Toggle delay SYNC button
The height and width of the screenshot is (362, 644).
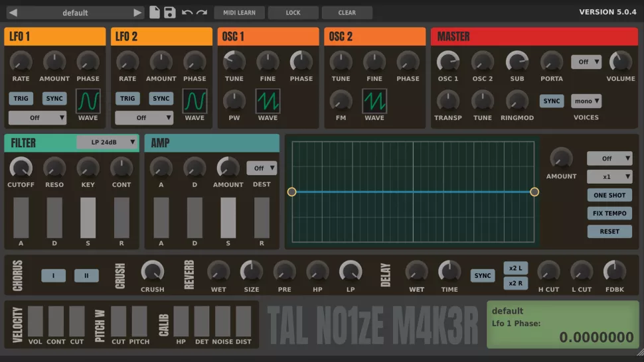[483, 276]
